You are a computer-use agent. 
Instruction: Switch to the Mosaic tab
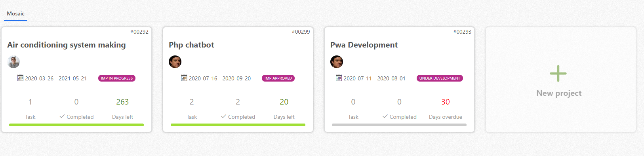(x=15, y=13)
